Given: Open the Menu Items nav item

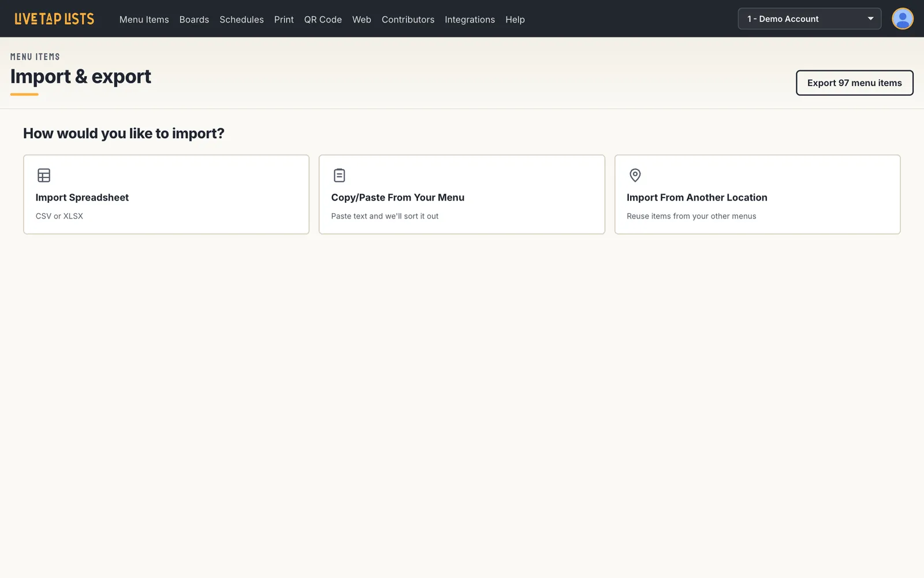Looking at the screenshot, I should tap(144, 20).
